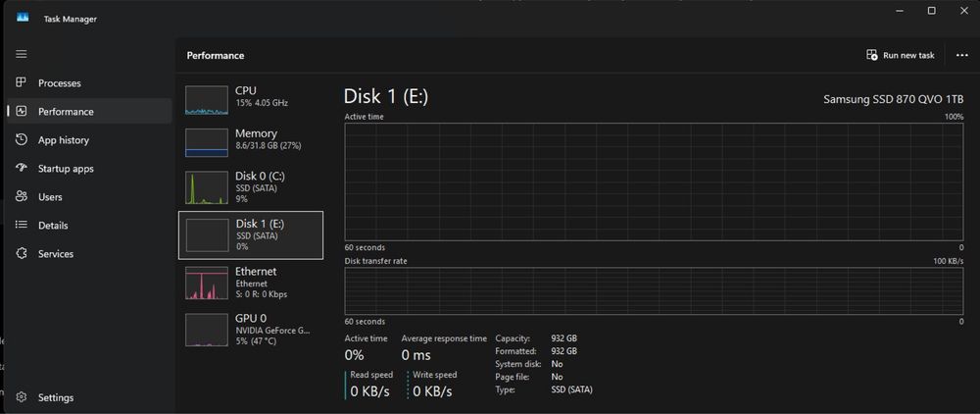
Task: Click Type SSD (SATA) value
Action: click(571, 389)
